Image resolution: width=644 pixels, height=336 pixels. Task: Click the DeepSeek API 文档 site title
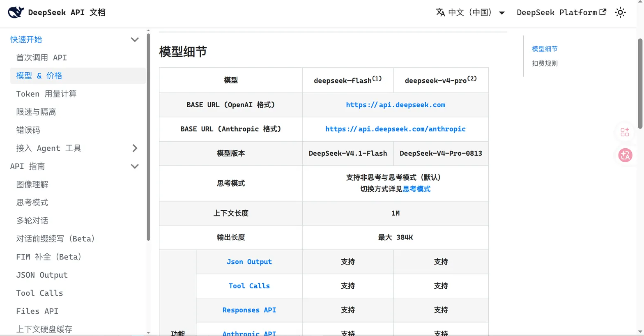[67, 12]
